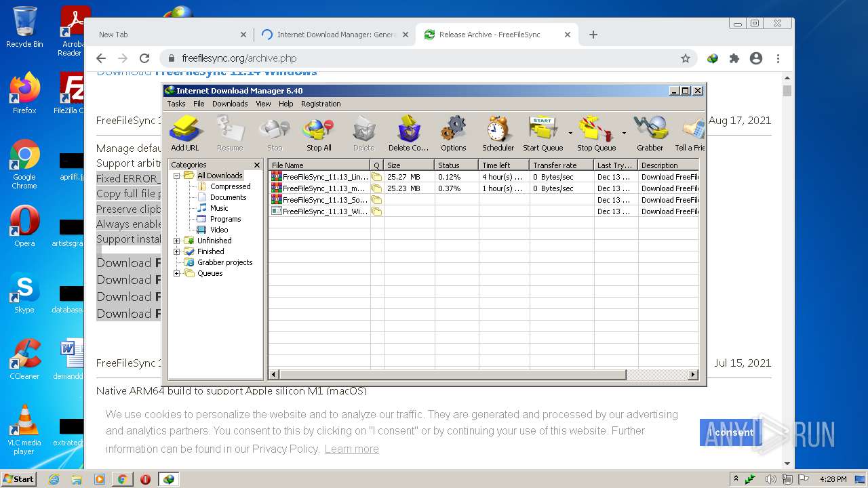Open the Downloads menu

tap(230, 104)
